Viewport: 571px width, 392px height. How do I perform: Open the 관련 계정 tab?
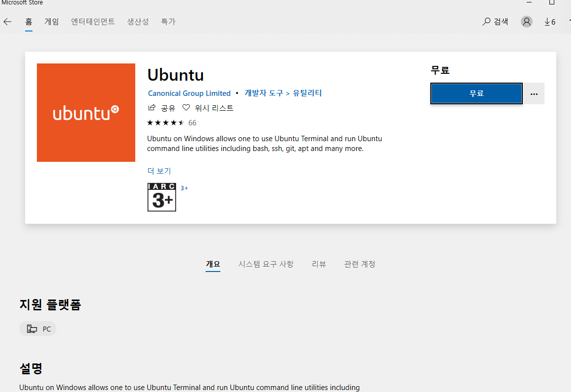[x=360, y=264]
